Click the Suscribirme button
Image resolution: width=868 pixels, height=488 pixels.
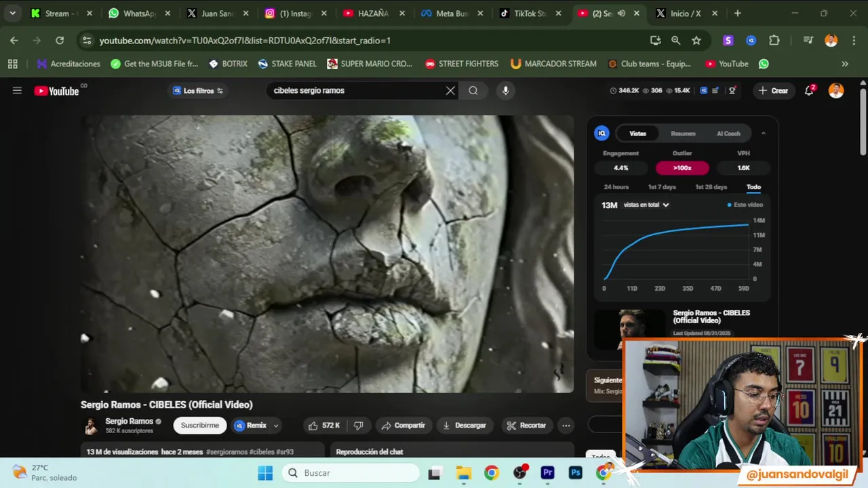[200, 426]
